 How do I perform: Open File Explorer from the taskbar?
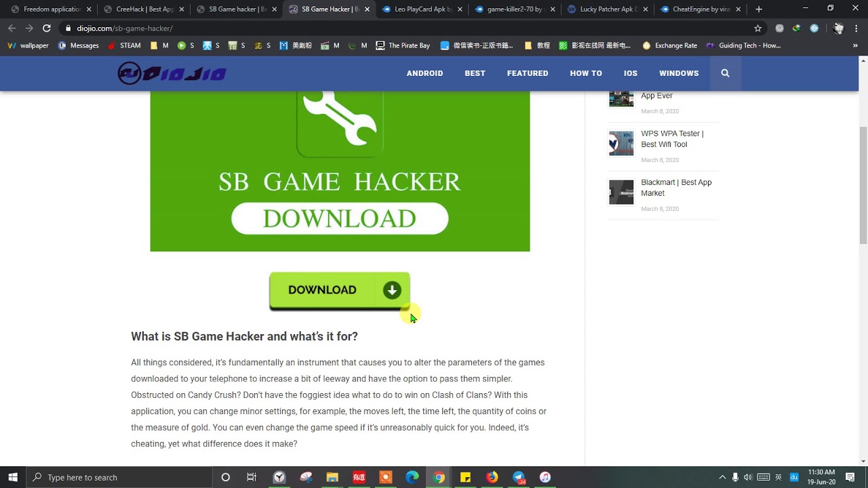click(332, 477)
